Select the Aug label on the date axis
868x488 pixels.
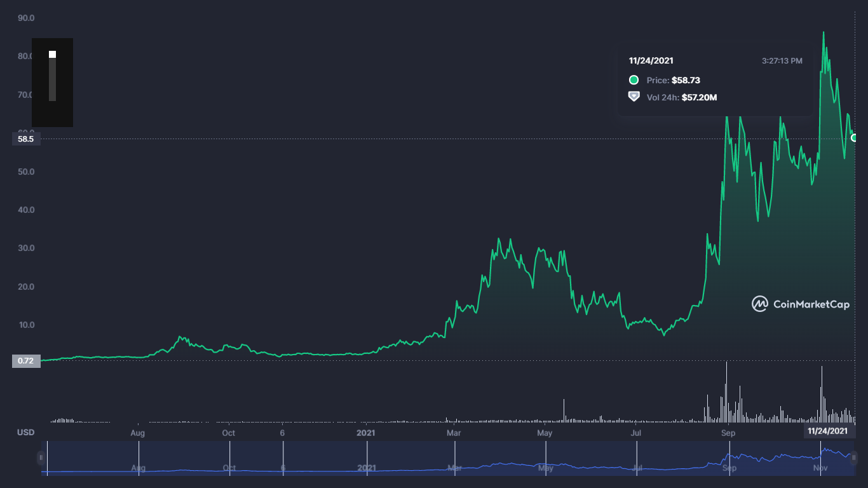pyautogui.click(x=137, y=432)
